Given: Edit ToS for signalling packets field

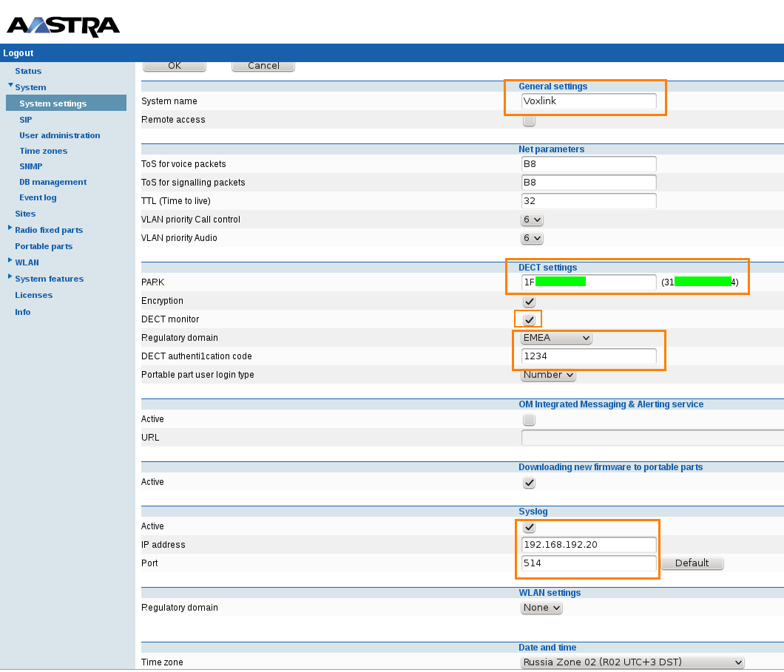Looking at the screenshot, I should pyautogui.click(x=589, y=183).
